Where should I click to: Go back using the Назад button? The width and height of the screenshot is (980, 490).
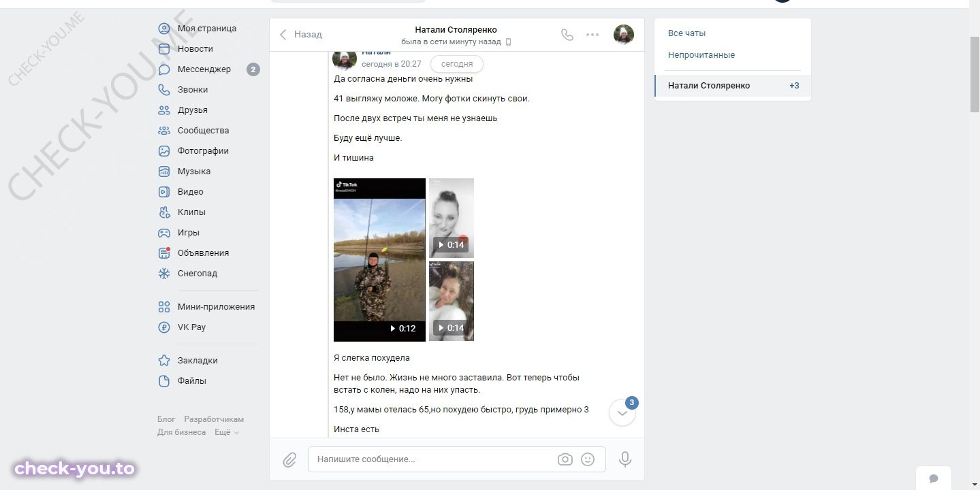pyautogui.click(x=301, y=34)
